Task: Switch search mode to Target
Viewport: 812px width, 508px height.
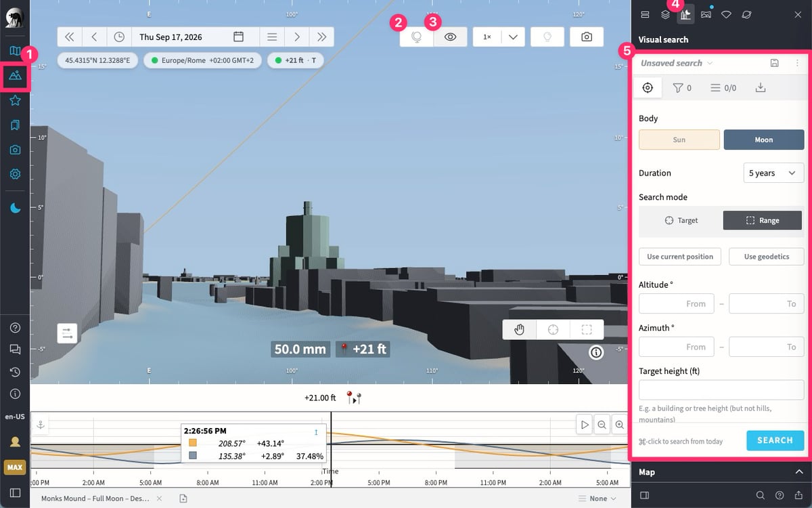Action: (681, 220)
